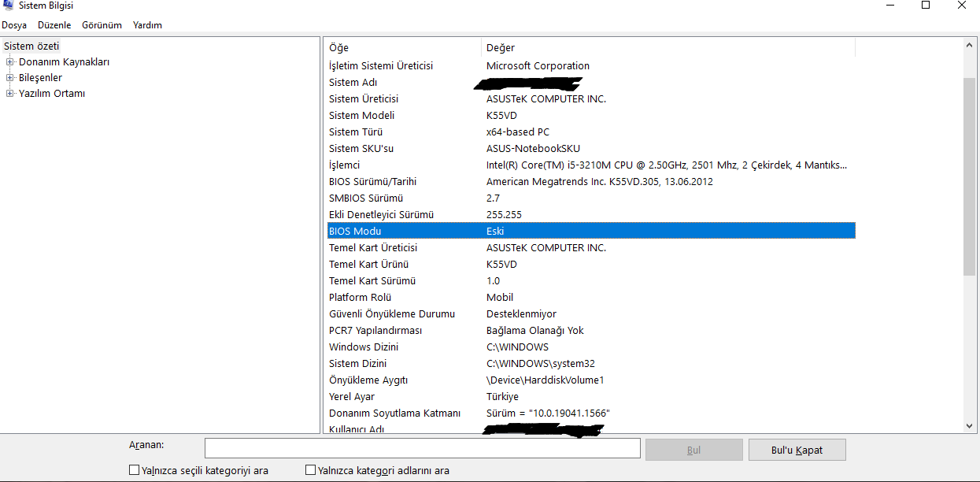Select the Sistem Adı row
The image size is (980, 482).
pos(591,82)
